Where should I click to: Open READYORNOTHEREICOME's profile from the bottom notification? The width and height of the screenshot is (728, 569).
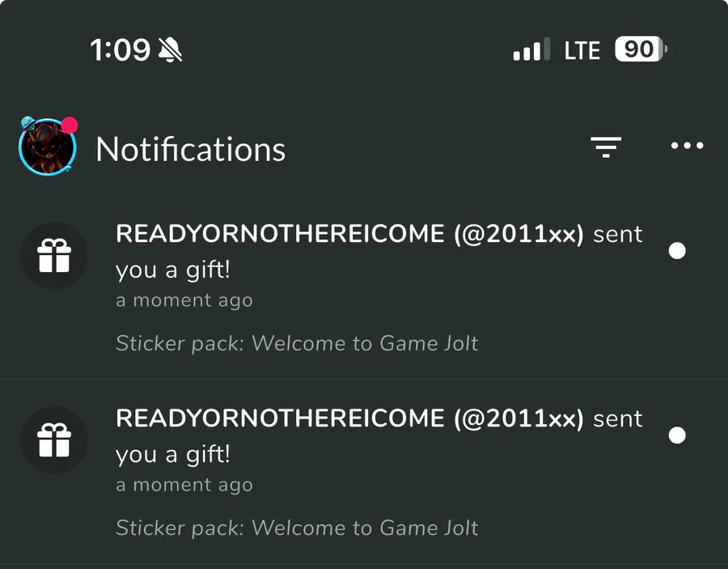[x=349, y=418]
